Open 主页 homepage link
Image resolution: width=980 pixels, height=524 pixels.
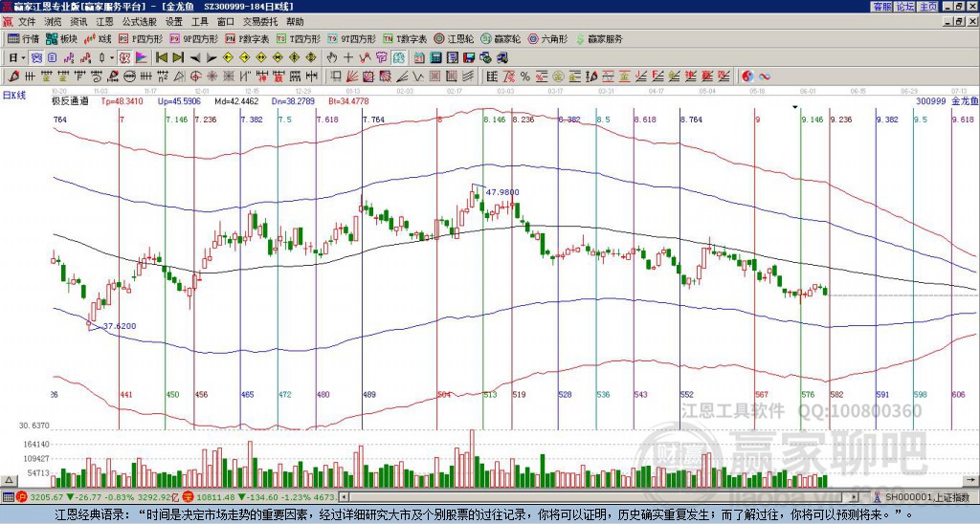[x=928, y=7]
